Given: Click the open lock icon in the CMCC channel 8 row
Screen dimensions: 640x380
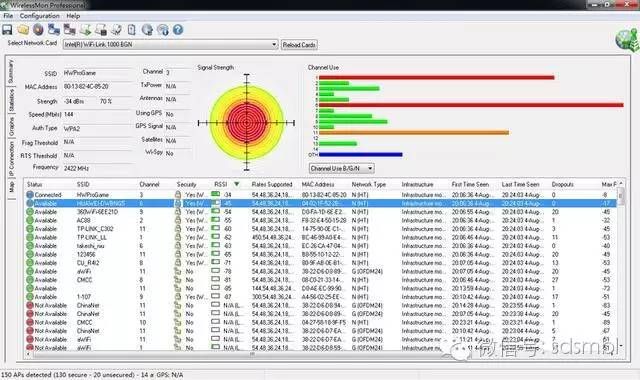Looking at the screenshot, I should pyautogui.click(x=178, y=280).
